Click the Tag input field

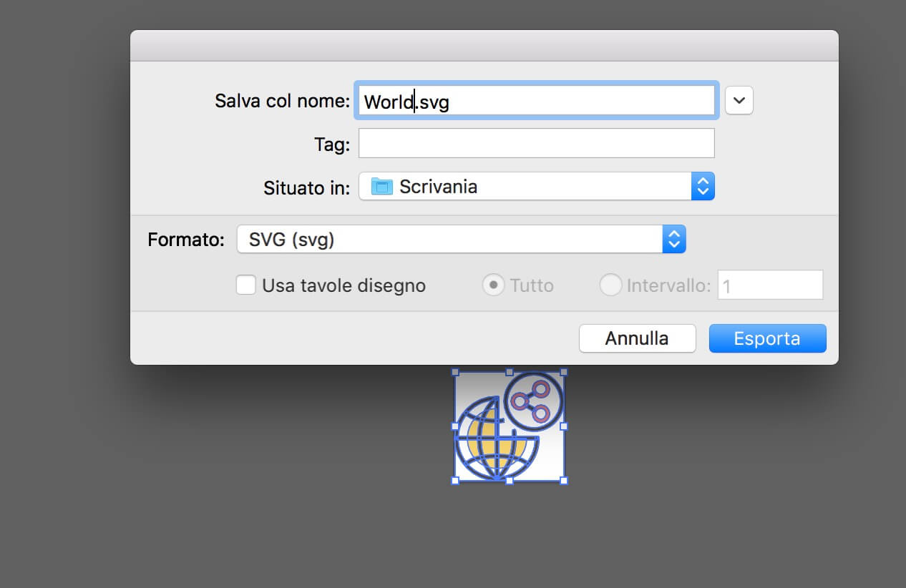[x=536, y=143]
